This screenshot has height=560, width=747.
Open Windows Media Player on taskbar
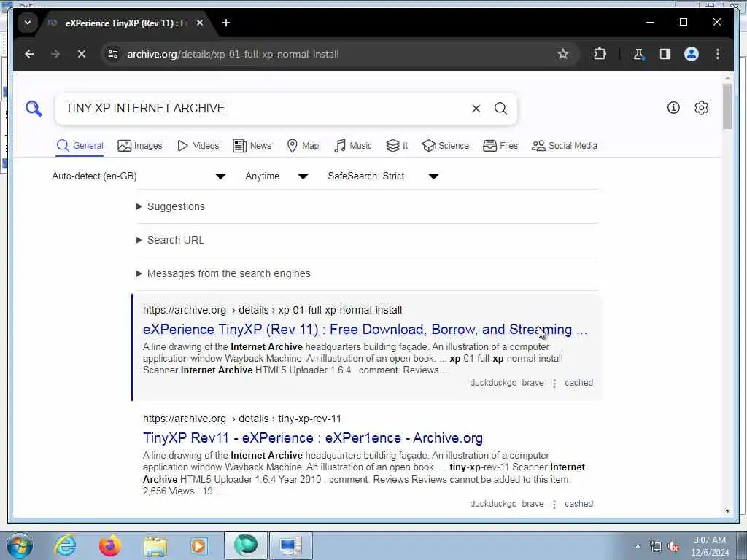pyautogui.click(x=199, y=545)
